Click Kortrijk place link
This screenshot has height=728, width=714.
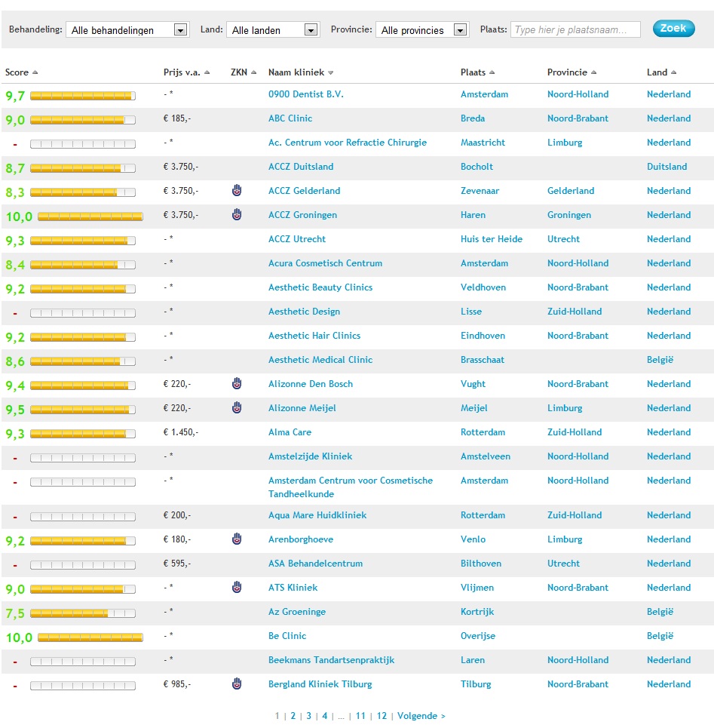(x=477, y=612)
